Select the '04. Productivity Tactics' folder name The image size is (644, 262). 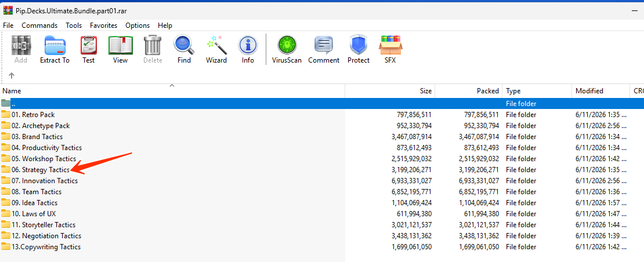[x=46, y=148]
